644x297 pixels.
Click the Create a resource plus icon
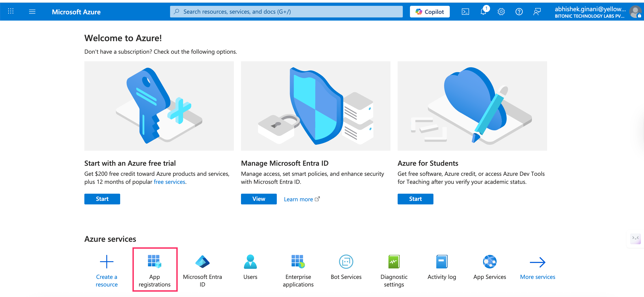[107, 261]
